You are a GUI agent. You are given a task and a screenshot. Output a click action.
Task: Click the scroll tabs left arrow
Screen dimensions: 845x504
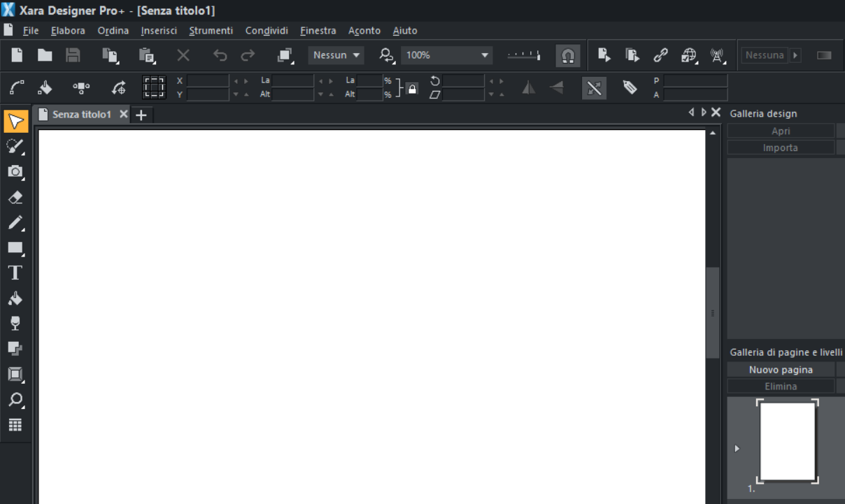pyautogui.click(x=692, y=113)
